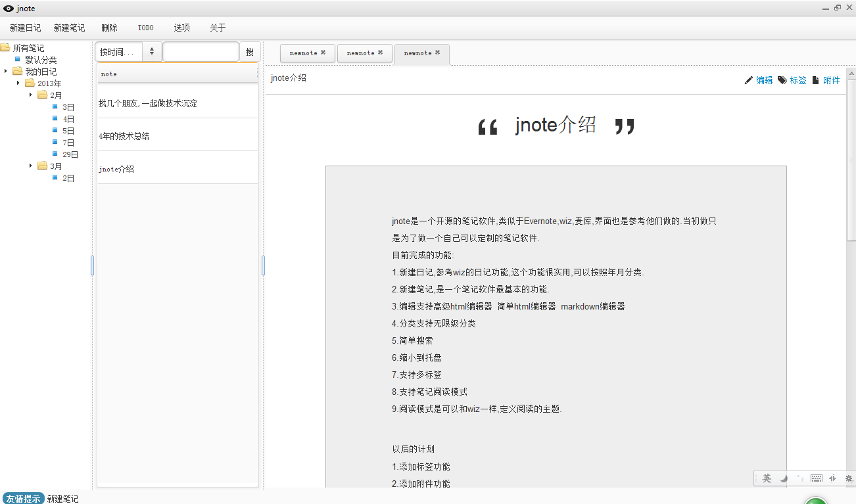Click the large quoted jnote介绍 heading
Image resolution: width=856 pixels, height=504 pixels.
coord(556,125)
